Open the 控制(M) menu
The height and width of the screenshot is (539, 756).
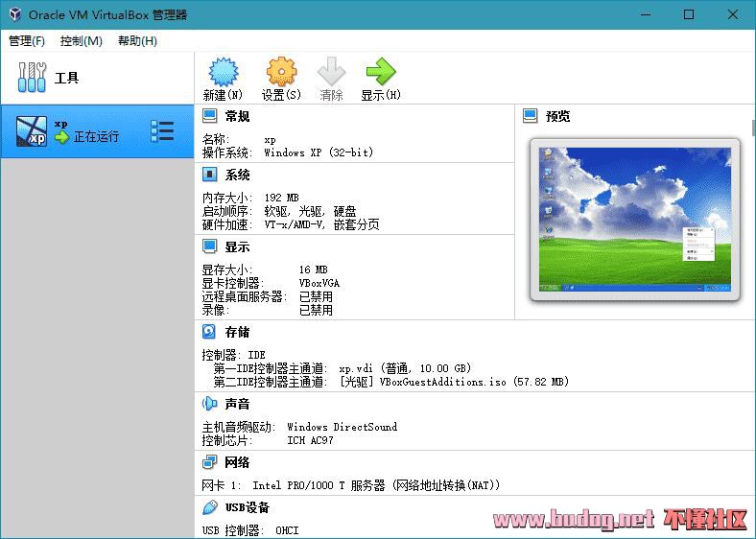[82, 41]
